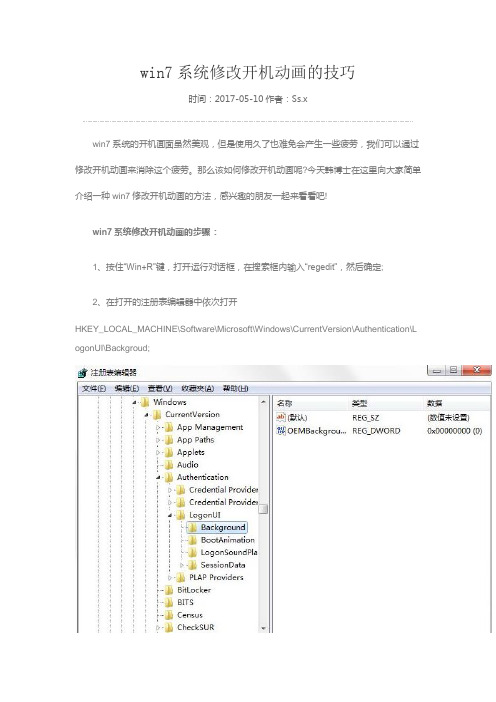
Task: Click the OEMBackground DWORD value icon
Action: tap(281, 431)
